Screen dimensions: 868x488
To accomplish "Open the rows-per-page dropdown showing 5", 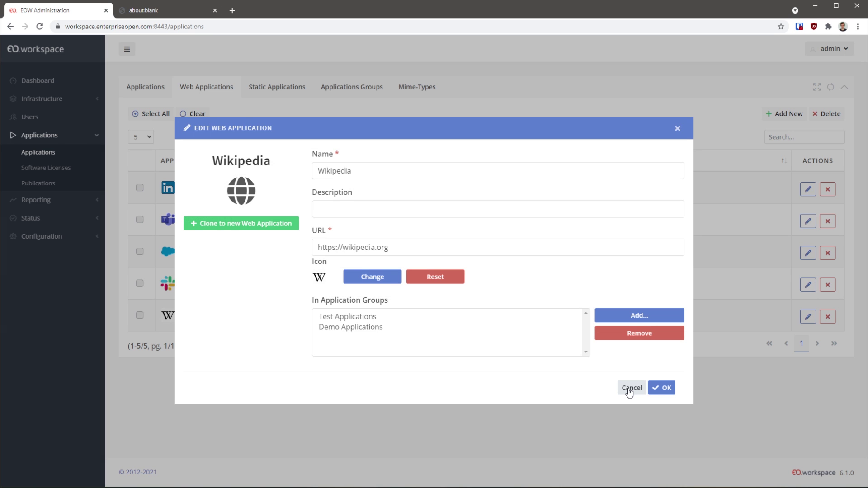I will click(141, 137).
